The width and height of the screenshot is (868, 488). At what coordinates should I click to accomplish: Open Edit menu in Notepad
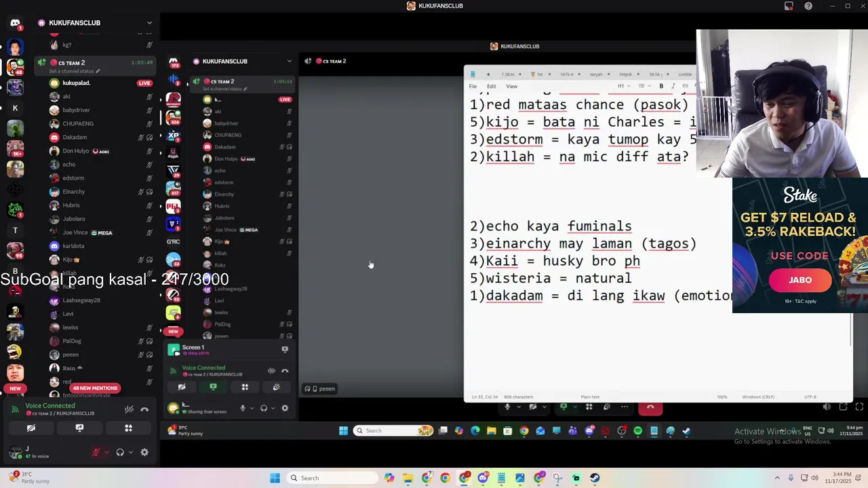pos(491,86)
